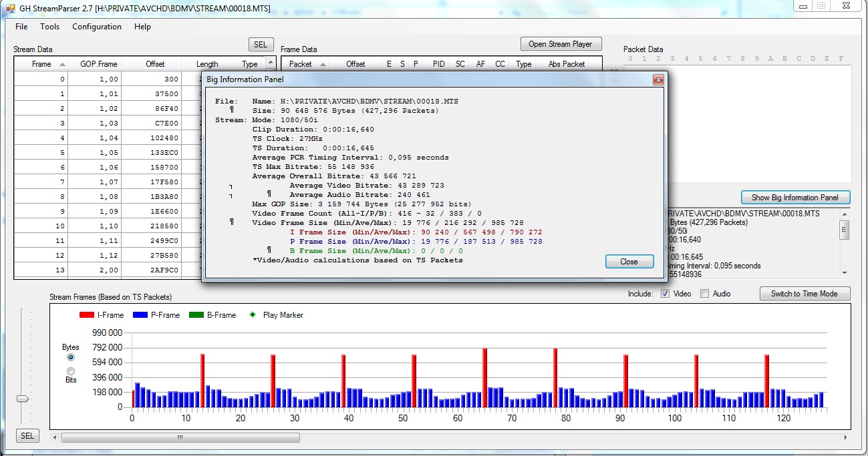Click the P-Frame blue legend swatch

(x=141, y=315)
